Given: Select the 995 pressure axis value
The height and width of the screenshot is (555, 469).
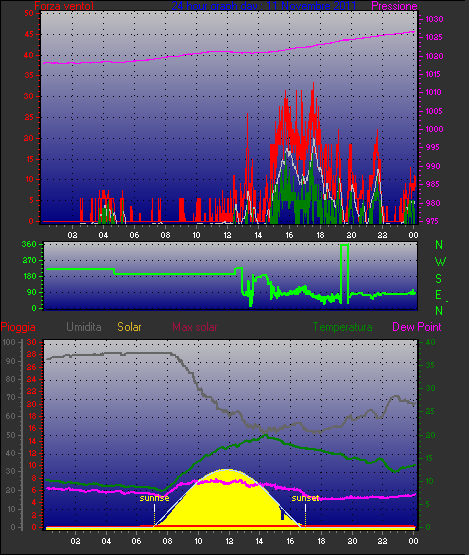Looking at the screenshot, I should click(x=434, y=147).
